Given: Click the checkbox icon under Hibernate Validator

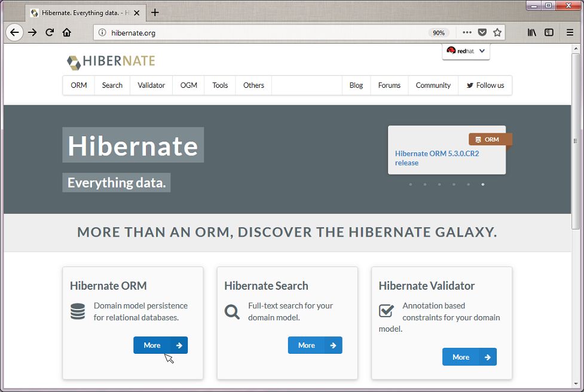Looking at the screenshot, I should (x=386, y=311).
